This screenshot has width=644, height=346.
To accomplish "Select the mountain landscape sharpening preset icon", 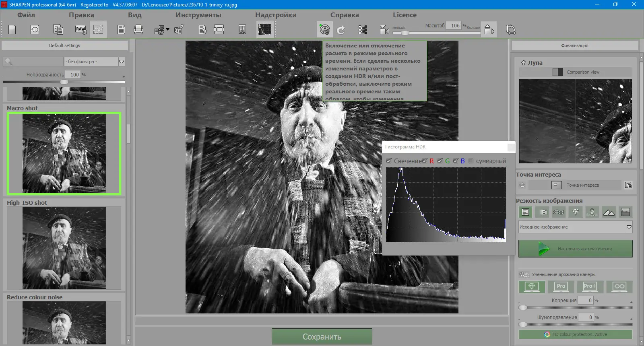I will 609,212.
